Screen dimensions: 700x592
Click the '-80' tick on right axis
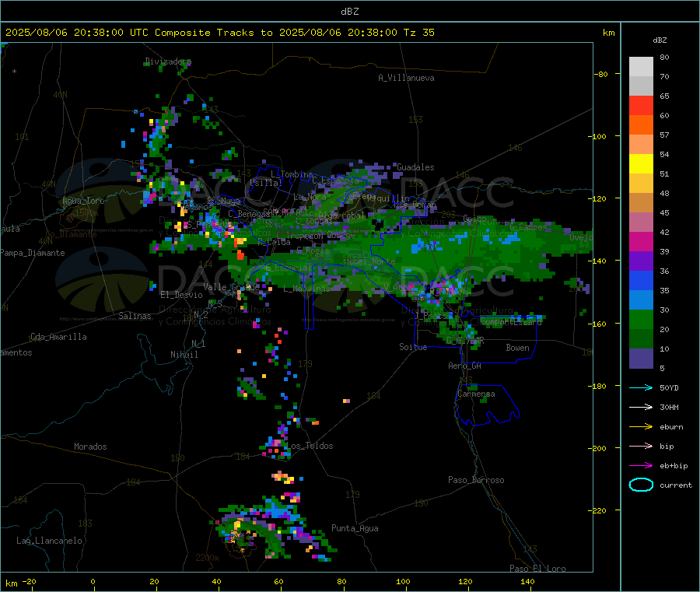click(x=600, y=74)
